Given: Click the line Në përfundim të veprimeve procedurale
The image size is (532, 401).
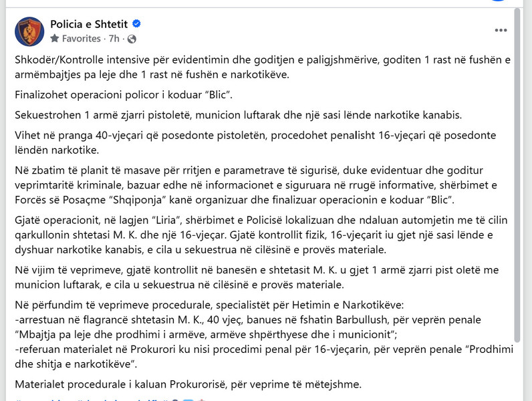Looking at the screenshot, I should [x=209, y=305].
